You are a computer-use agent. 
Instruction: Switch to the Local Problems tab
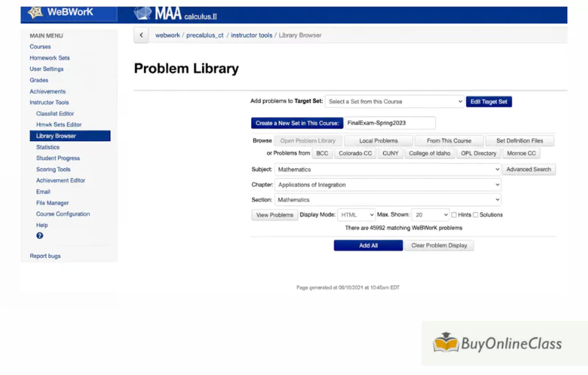tap(379, 140)
